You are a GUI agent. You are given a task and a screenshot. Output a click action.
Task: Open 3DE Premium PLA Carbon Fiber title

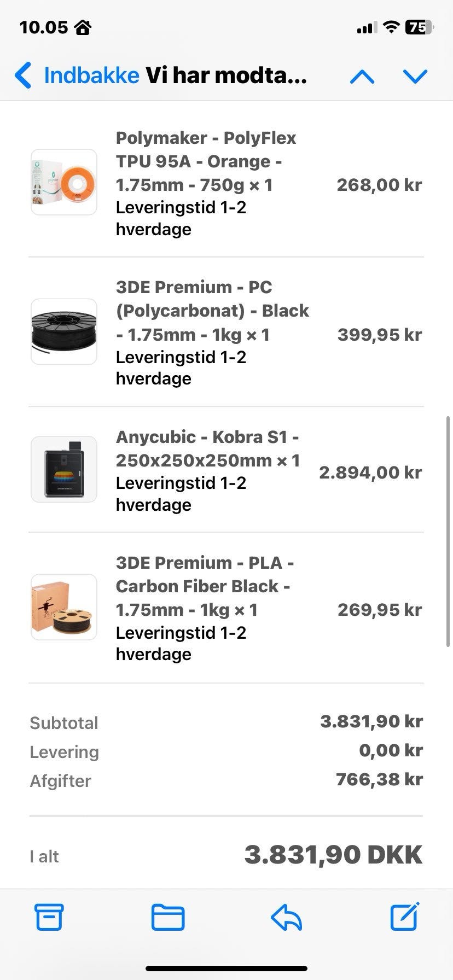tap(204, 586)
